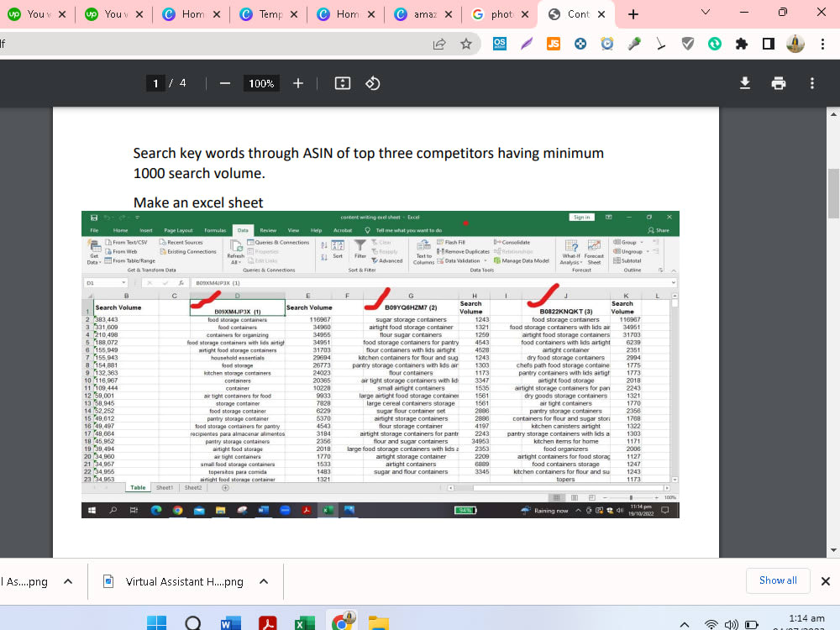Open the Windows Start menu
840x630 pixels.
[x=156, y=623]
